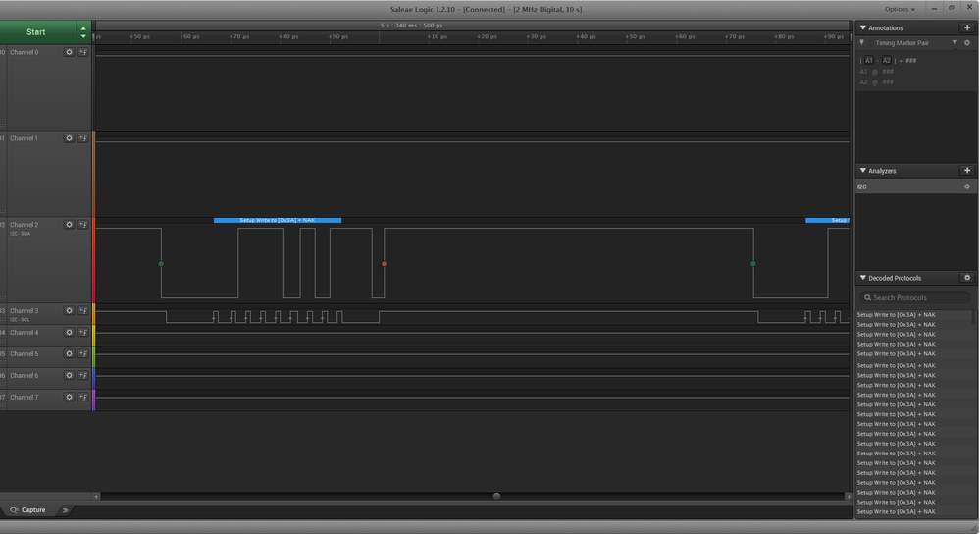This screenshot has width=980, height=534.
Task: Place the A2 timing marker
Action: coord(886,61)
